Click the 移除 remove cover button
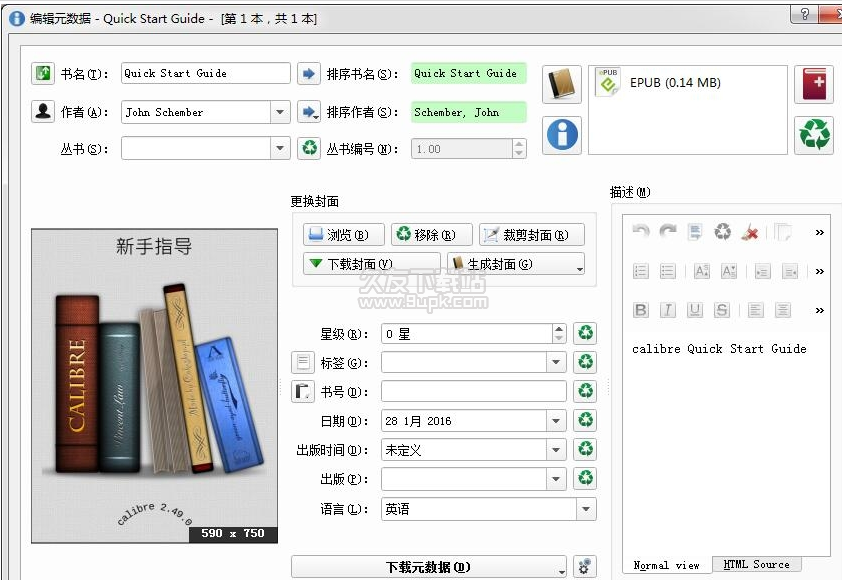 432,235
